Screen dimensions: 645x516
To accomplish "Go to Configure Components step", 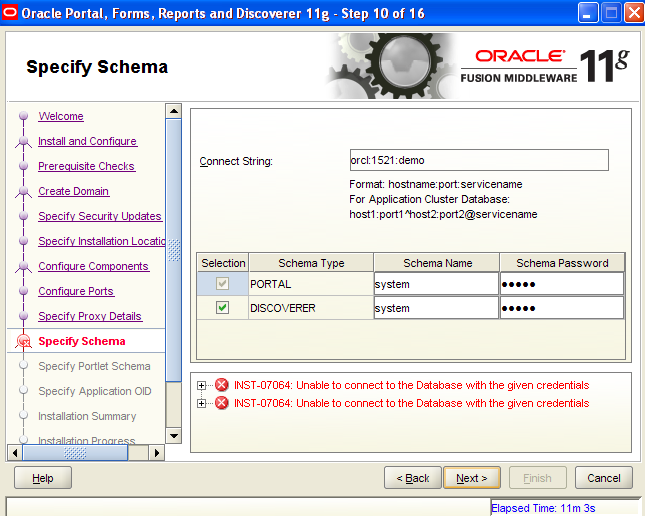I will (x=94, y=266).
